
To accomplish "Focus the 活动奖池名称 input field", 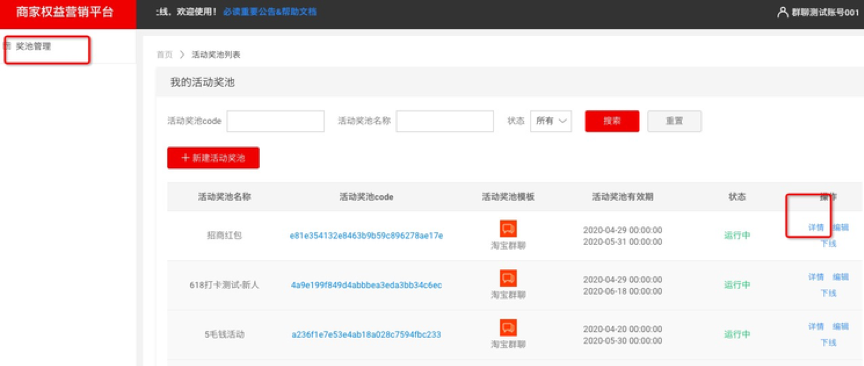I will pyautogui.click(x=445, y=121).
